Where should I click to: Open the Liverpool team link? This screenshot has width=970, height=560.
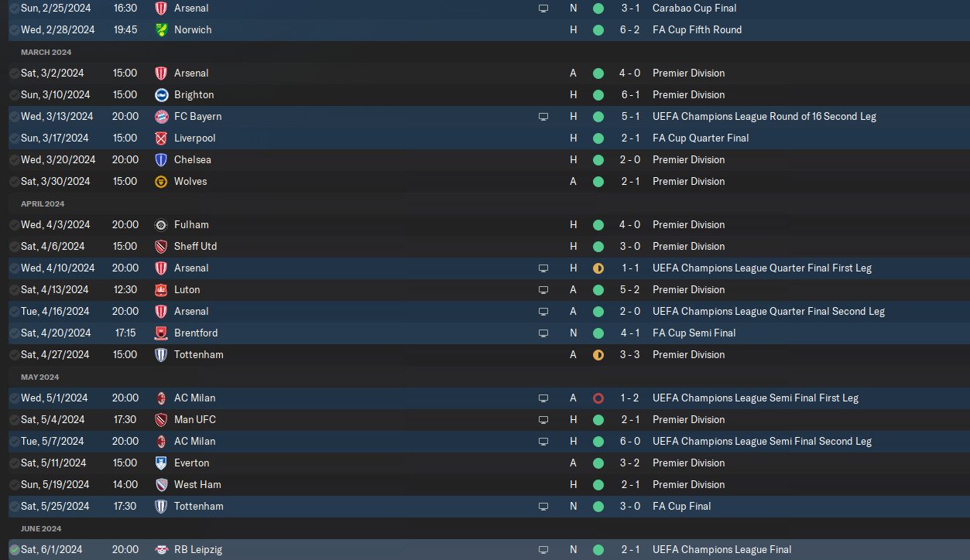coord(195,138)
